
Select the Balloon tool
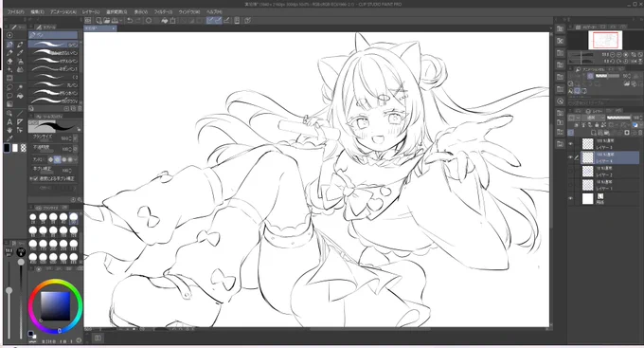click(x=9, y=96)
